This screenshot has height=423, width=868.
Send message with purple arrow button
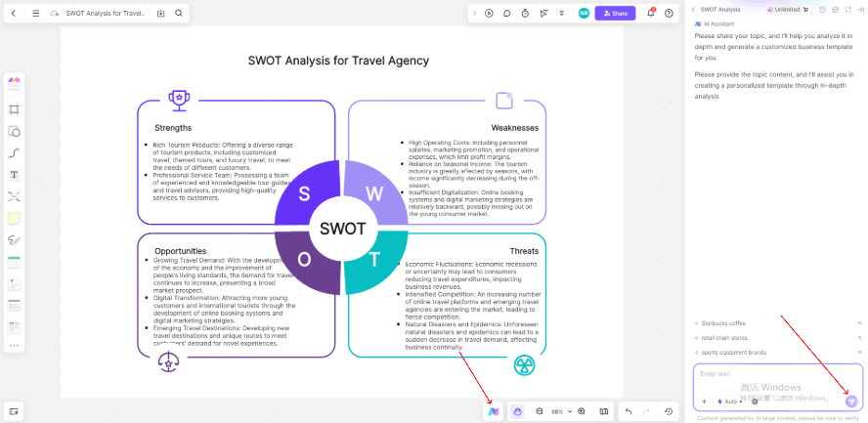click(x=851, y=402)
